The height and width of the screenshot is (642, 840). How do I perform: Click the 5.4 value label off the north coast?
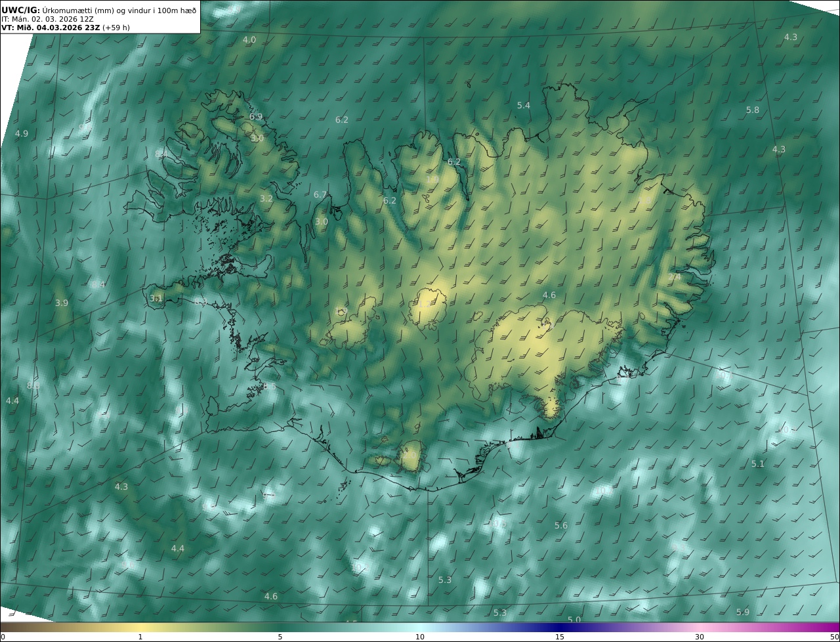[524, 106]
